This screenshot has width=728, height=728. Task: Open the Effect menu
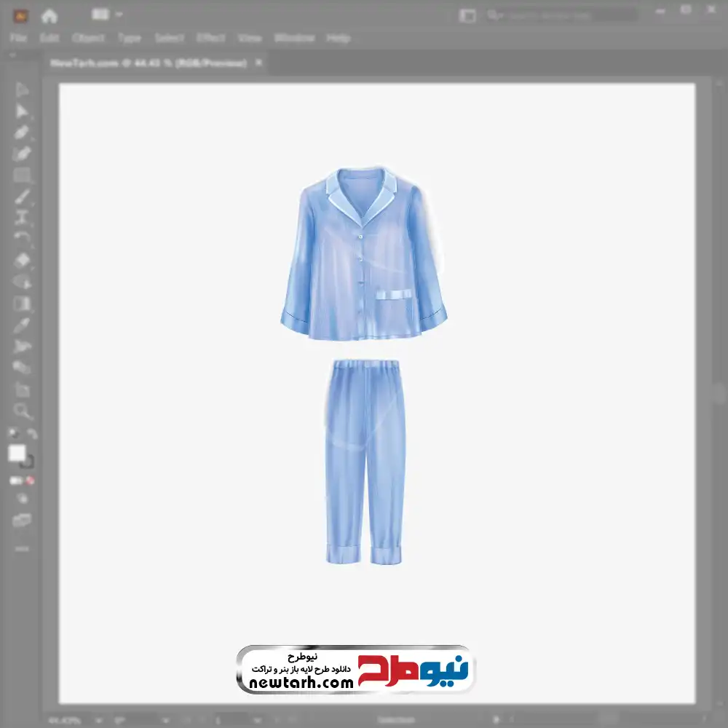click(x=211, y=38)
